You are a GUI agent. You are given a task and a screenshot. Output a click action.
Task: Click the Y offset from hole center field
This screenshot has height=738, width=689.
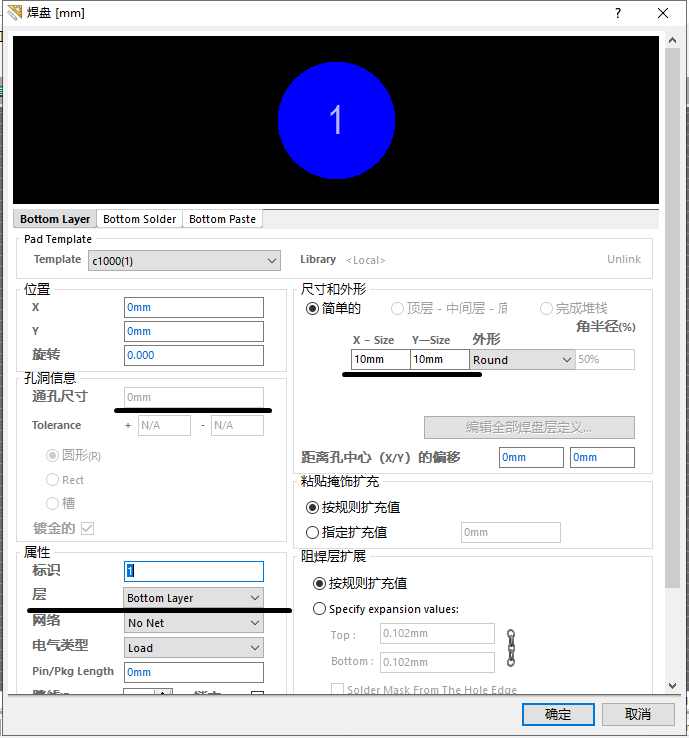coord(602,457)
